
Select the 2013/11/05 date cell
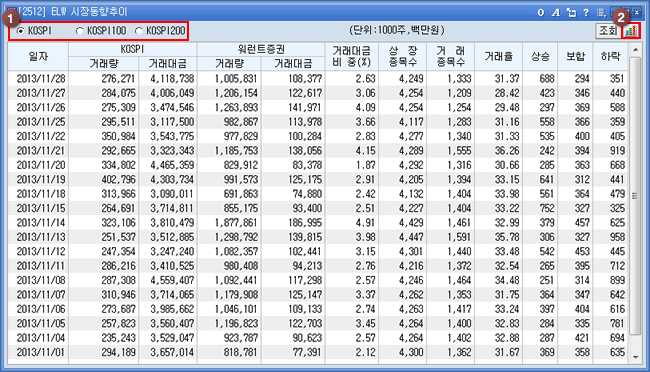click(x=41, y=323)
